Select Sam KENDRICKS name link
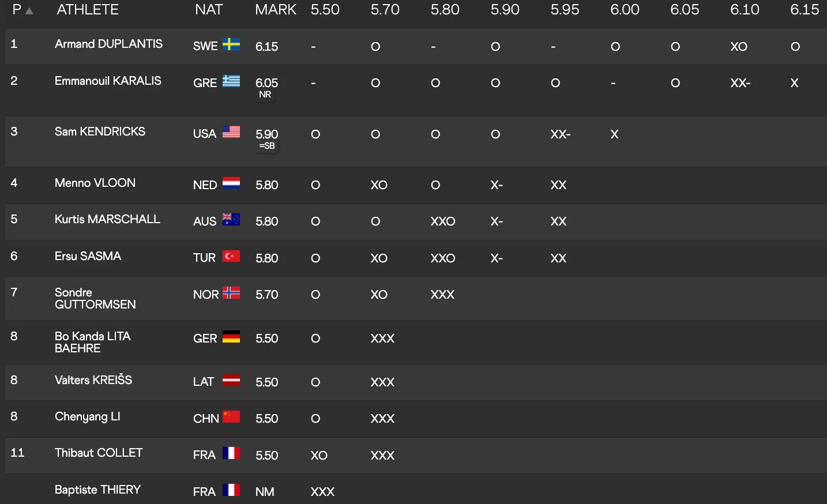 pyautogui.click(x=100, y=131)
